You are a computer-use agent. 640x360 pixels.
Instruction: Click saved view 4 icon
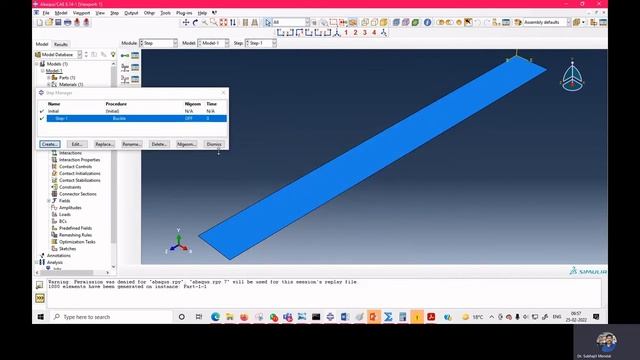[x=374, y=33]
